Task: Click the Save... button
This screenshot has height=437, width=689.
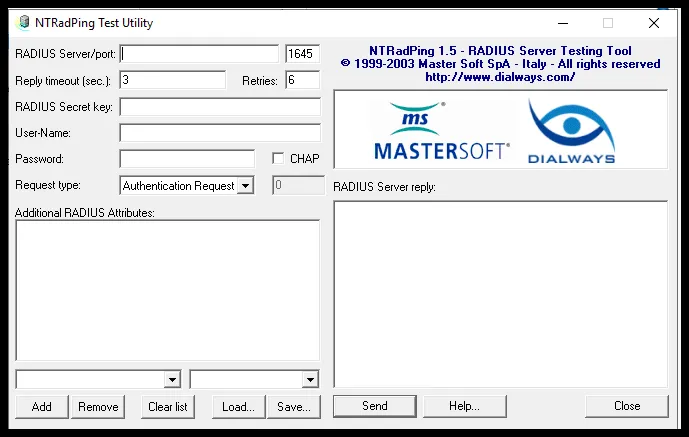Action: tap(294, 407)
